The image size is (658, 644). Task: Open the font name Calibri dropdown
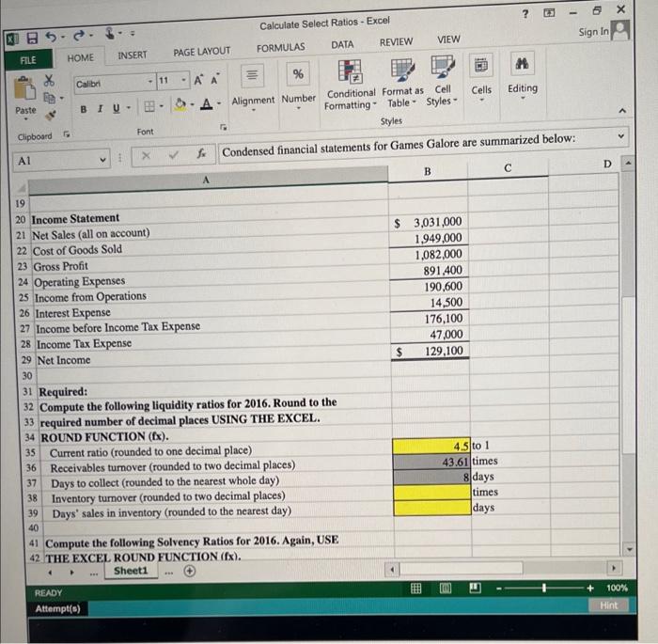point(150,82)
